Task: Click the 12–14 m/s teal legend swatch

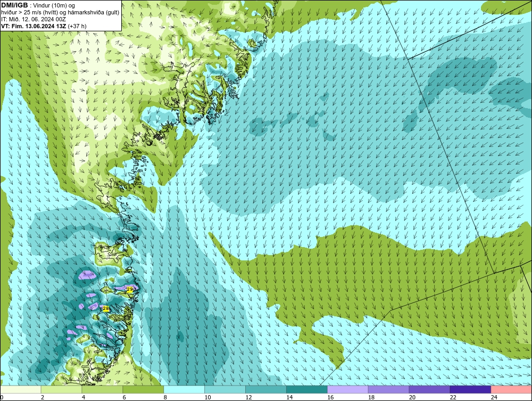Action: (x=266, y=389)
